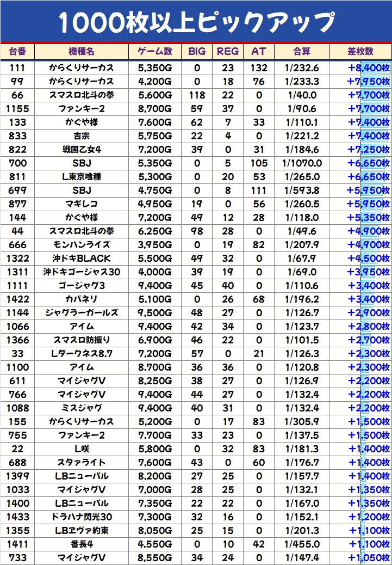Select the 吉宗 machine name
This screenshot has height=565, width=392.
82,136
